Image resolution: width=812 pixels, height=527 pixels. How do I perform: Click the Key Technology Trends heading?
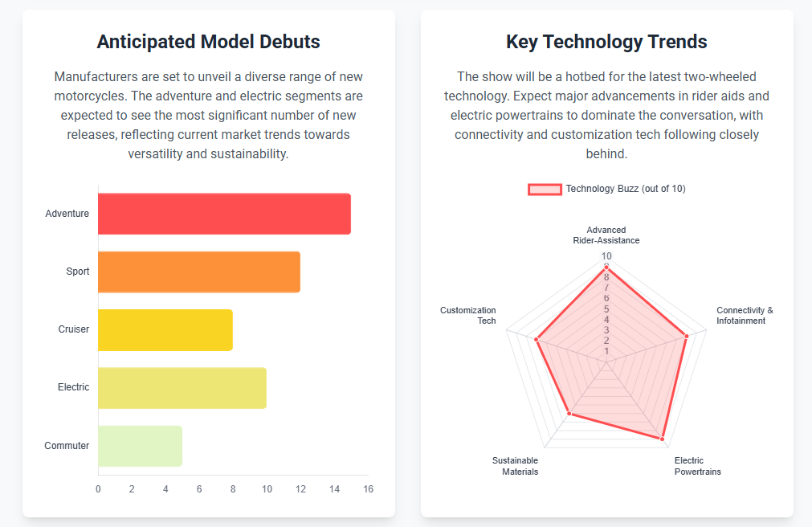[x=606, y=42]
